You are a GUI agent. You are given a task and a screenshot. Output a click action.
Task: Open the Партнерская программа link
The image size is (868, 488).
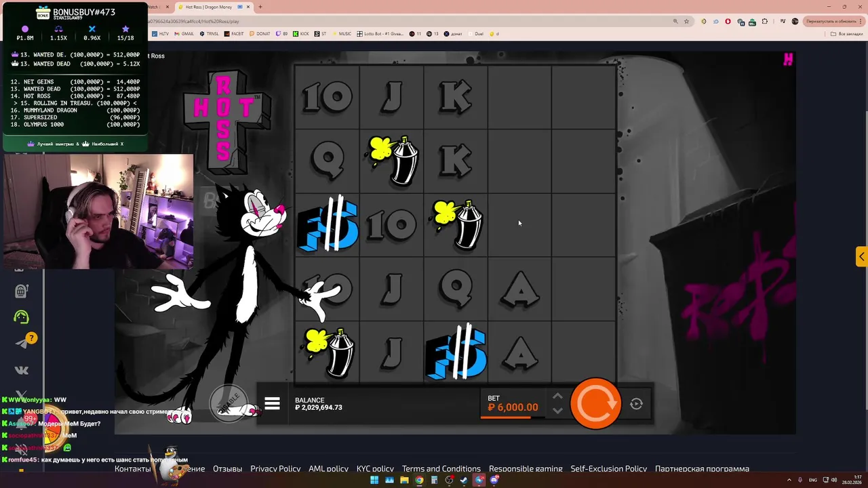[702, 469]
